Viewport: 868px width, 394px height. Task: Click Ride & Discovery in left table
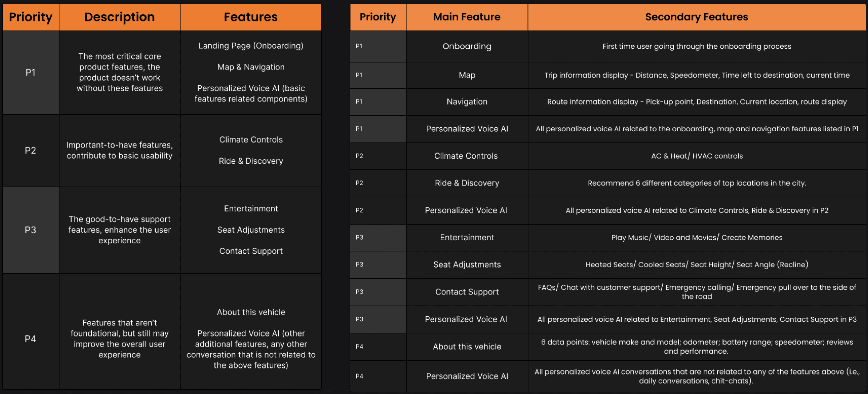click(251, 161)
